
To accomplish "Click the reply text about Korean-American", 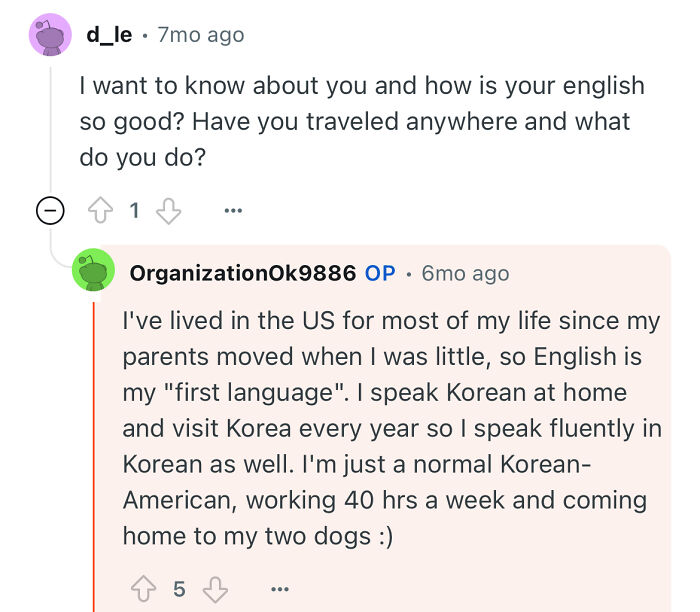I will click(x=392, y=429).
